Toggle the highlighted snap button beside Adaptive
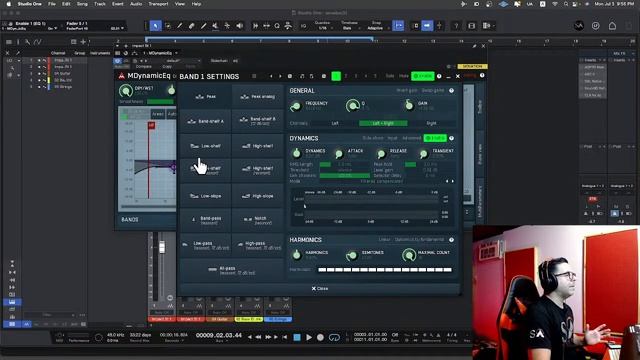The width and height of the screenshot is (640, 360). (398, 26)
